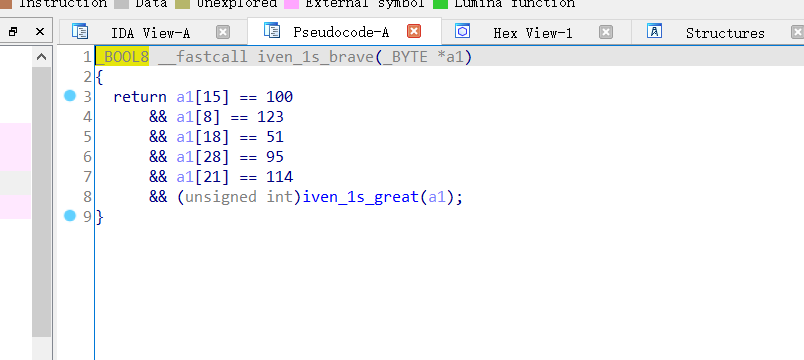The image size is (804, 360).
Task: Click the Pseudocode-A tab icon
Action: pos(272,31)
